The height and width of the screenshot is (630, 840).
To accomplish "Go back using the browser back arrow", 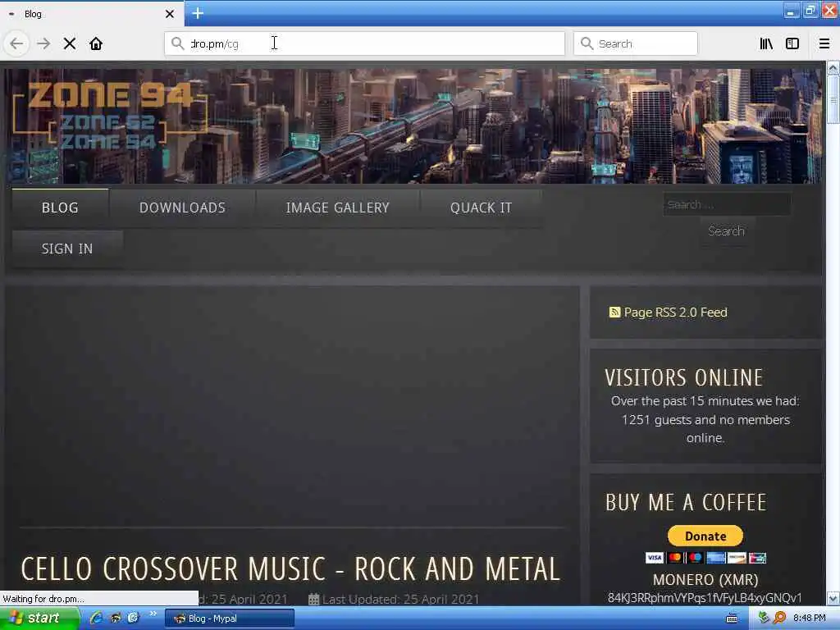I will [16, 43].
